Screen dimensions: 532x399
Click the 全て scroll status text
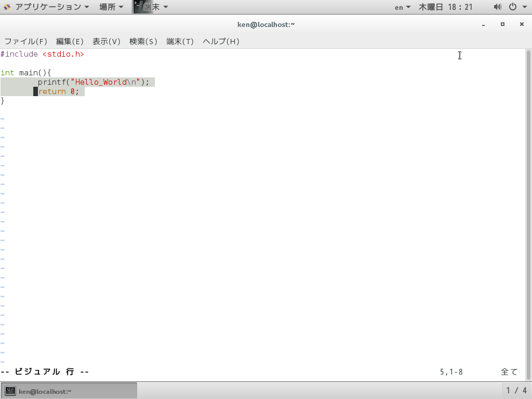pyautogui.click(x=509, y=372)
